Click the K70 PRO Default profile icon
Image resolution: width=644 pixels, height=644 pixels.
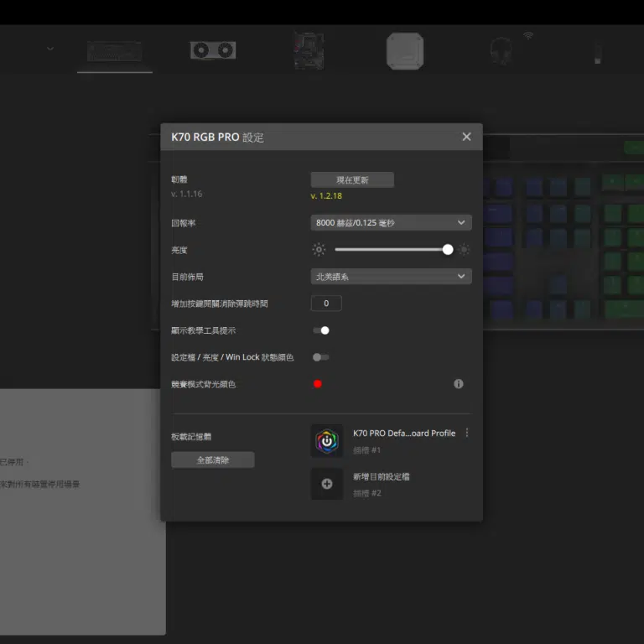click(327, 440)
